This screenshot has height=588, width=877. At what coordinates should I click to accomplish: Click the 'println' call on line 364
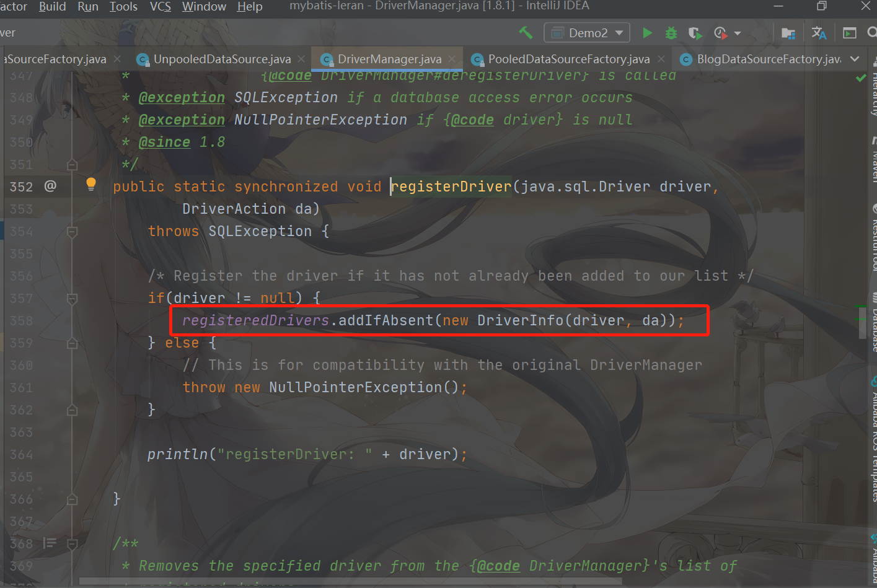click(177, 454)
